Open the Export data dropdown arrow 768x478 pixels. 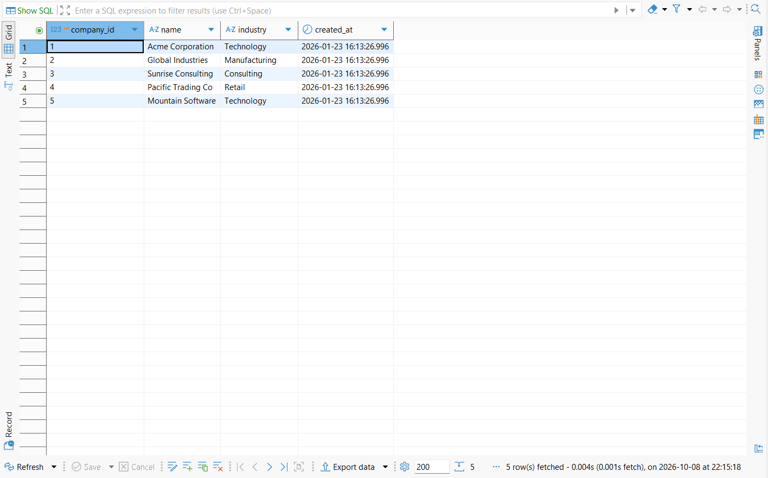pos(385,467)
